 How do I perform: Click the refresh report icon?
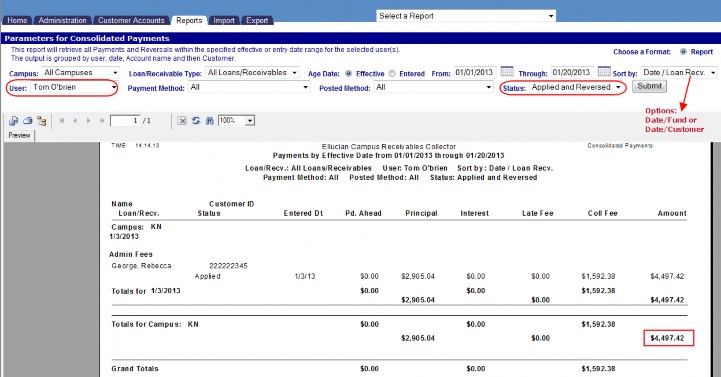point(196,120)
